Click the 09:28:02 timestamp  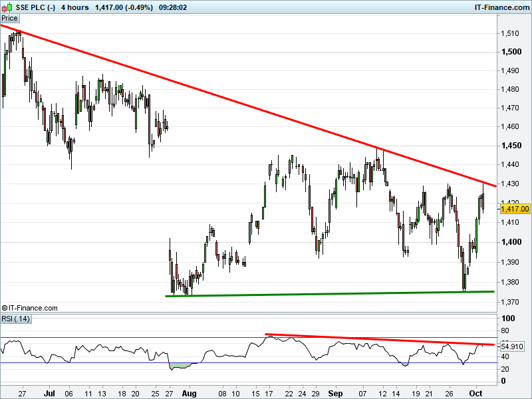173,7
